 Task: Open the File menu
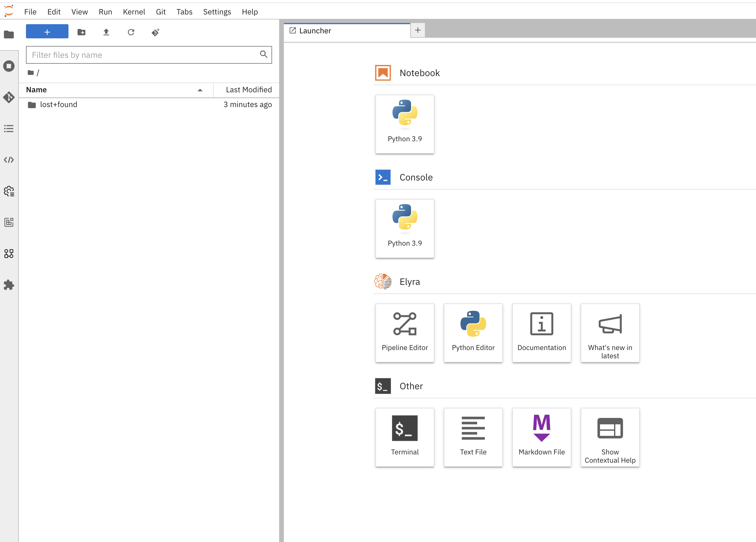[x=30, y=11]
